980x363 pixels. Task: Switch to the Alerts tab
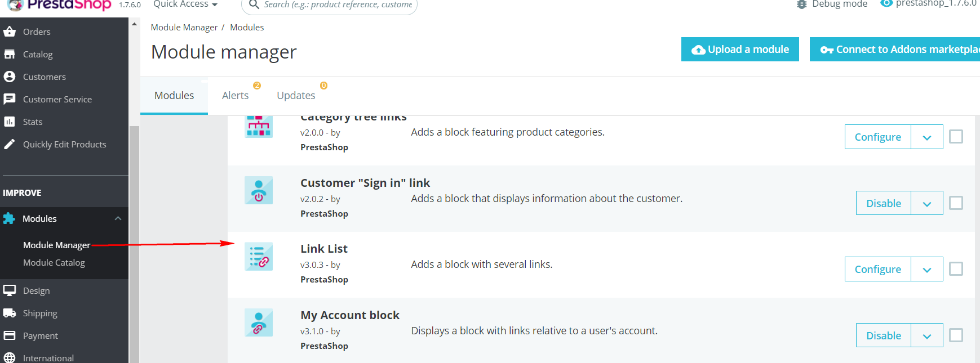[x=235, y=96]
